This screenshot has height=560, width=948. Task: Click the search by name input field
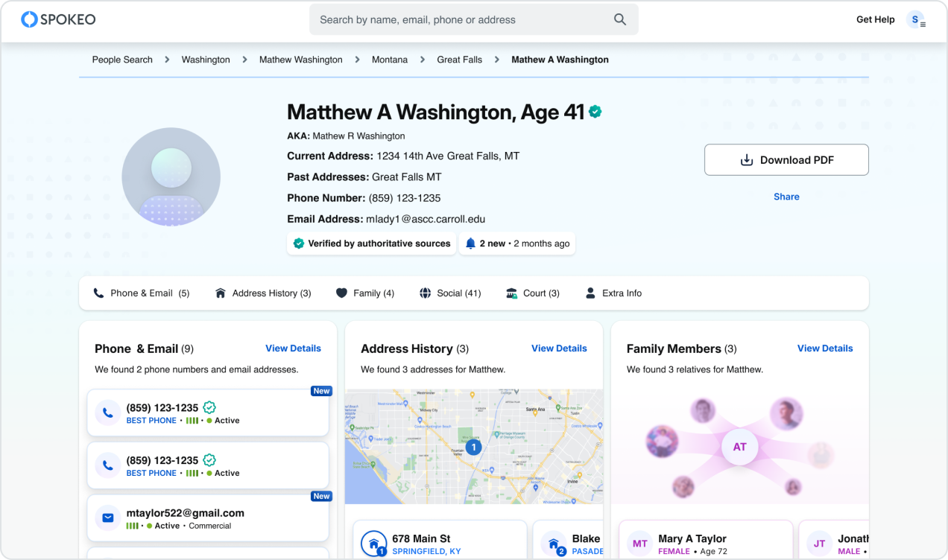click(x=462, y=19)
